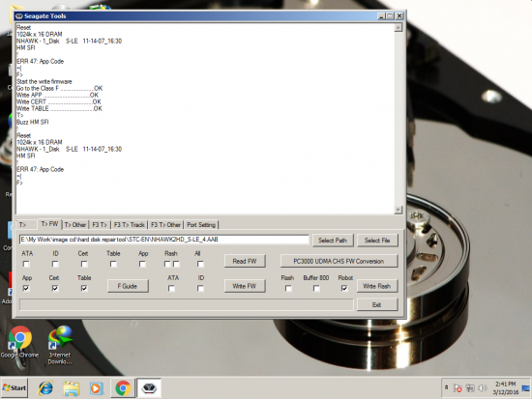Tick the ID checkbox left of Write FW

click(200, 288)
